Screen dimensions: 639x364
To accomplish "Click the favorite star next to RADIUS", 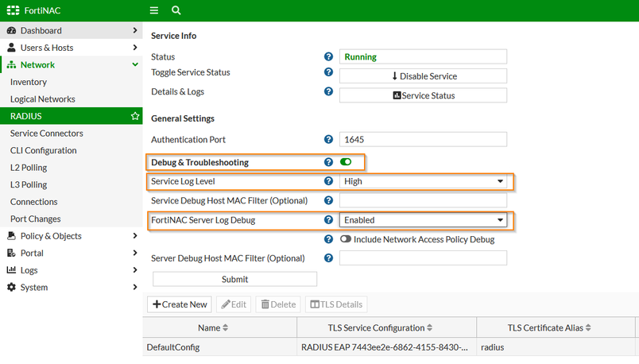I will tap(134, 116).
